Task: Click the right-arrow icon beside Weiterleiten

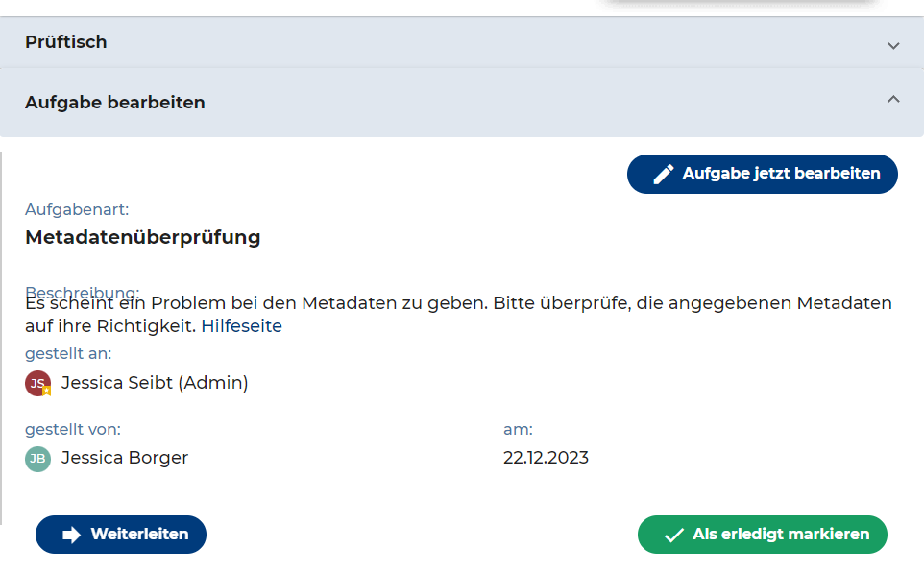Action: click(x=71, y=535)
